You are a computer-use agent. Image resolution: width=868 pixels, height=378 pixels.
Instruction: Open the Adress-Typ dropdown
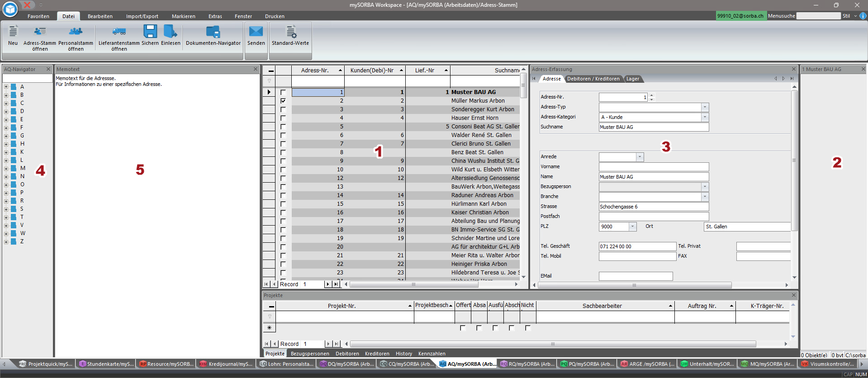pyautogui.click(x=705, y=107)
